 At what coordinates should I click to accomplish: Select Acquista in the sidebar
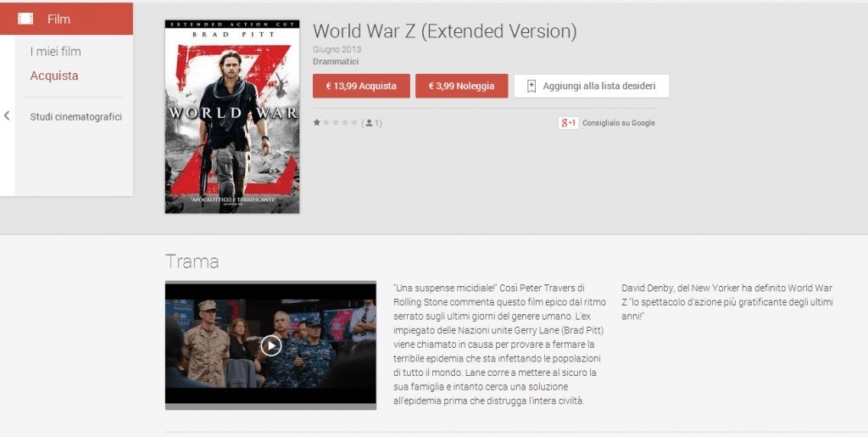[x=53, y=76]
